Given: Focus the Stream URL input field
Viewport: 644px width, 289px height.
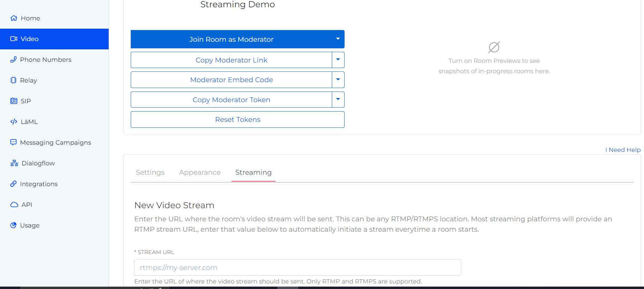Looking at the screenshot, I should (297, 268).
